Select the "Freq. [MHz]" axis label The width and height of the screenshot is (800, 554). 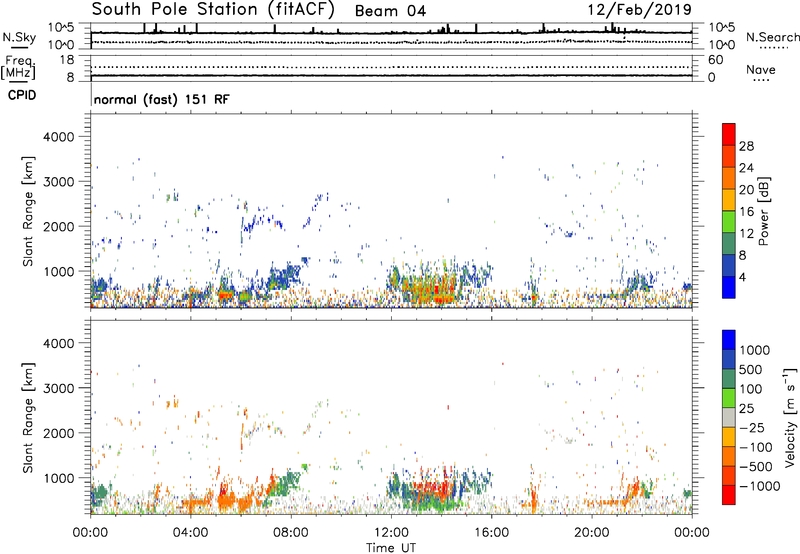(18, 67)
